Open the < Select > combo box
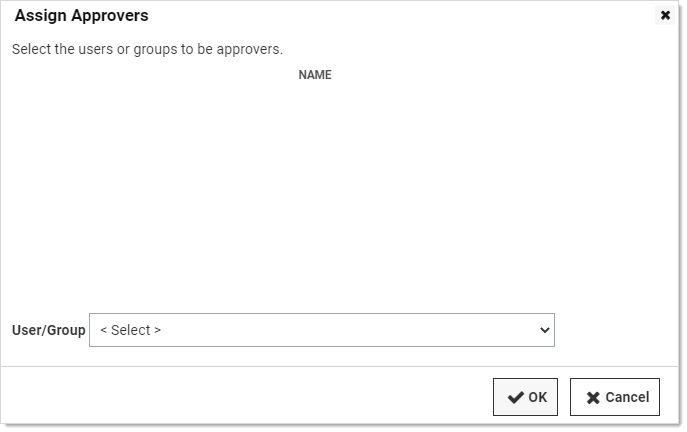The image size is (687, 432). point(322,330)
